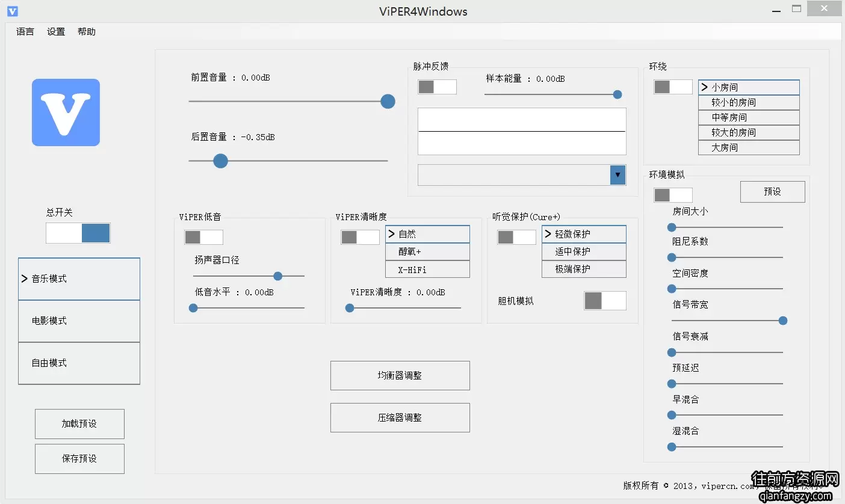Open the 脉冲反馈 impulse file dropdown arrow
Image resolution: width=845 pixels, height=504 pixels.
click(x=618, y=175)
